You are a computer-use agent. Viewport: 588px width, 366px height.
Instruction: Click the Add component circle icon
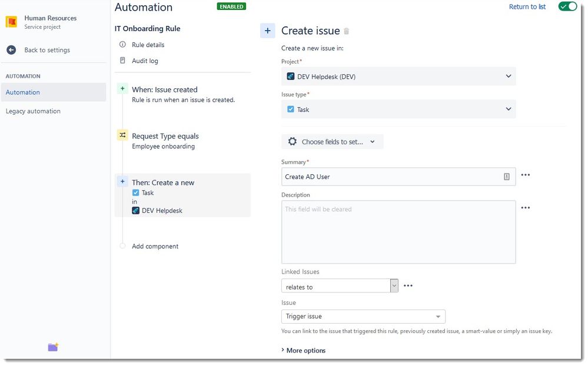(122, 246)
